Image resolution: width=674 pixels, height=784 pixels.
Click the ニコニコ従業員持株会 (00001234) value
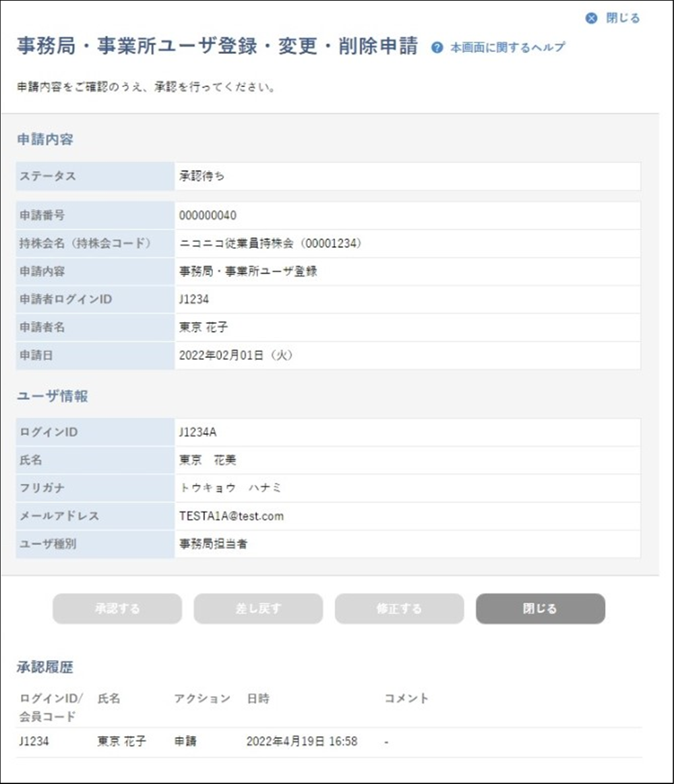coord(270,244)
